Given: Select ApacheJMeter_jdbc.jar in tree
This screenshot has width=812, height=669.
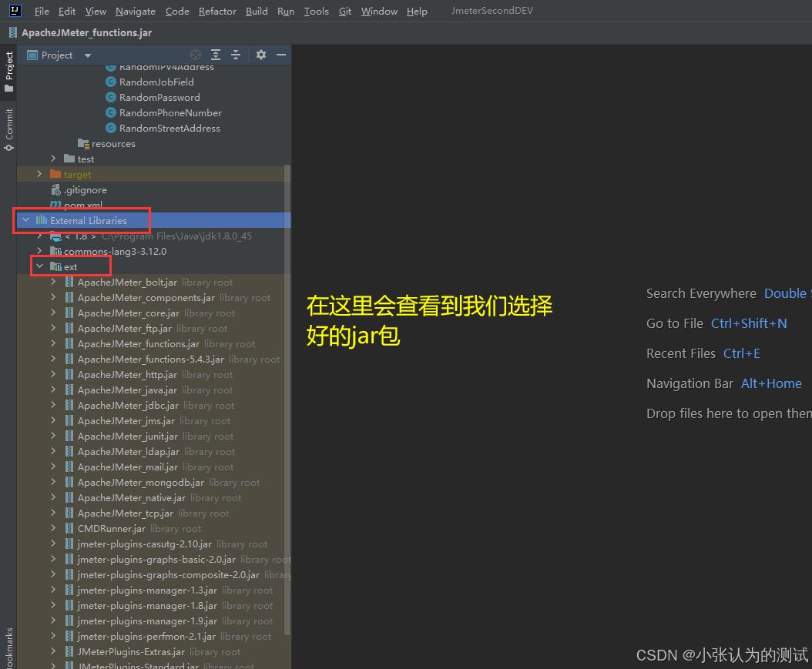Looking at the screenshot, I should 128,405.
